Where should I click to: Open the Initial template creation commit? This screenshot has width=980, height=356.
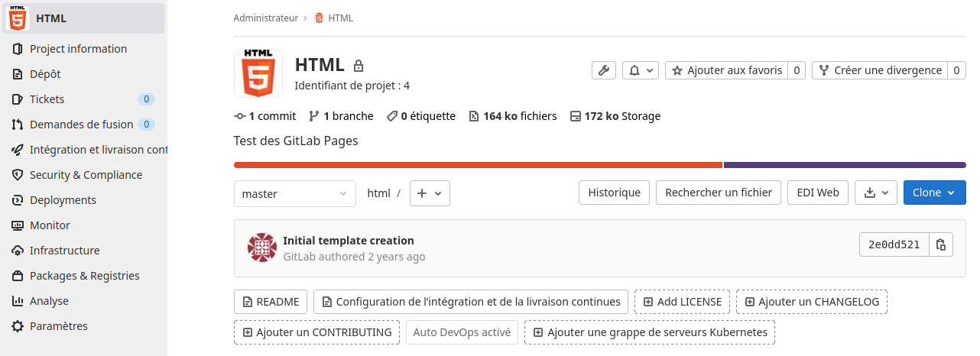coord(349,241)
